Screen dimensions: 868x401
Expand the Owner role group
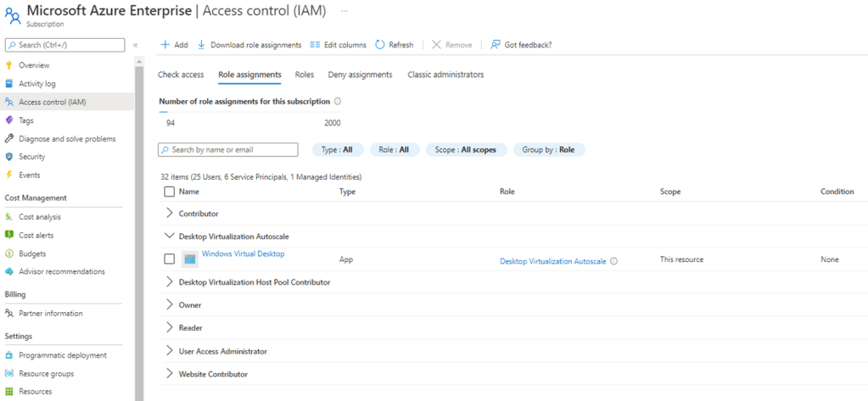[x=169, y=304]
